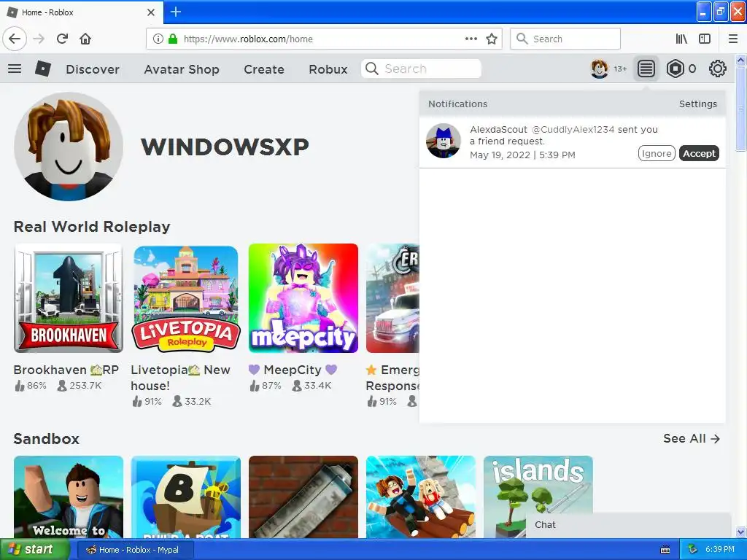Open the Robux balance icon
This screenshot has height=560, width=747.
[x=675, y=69]
